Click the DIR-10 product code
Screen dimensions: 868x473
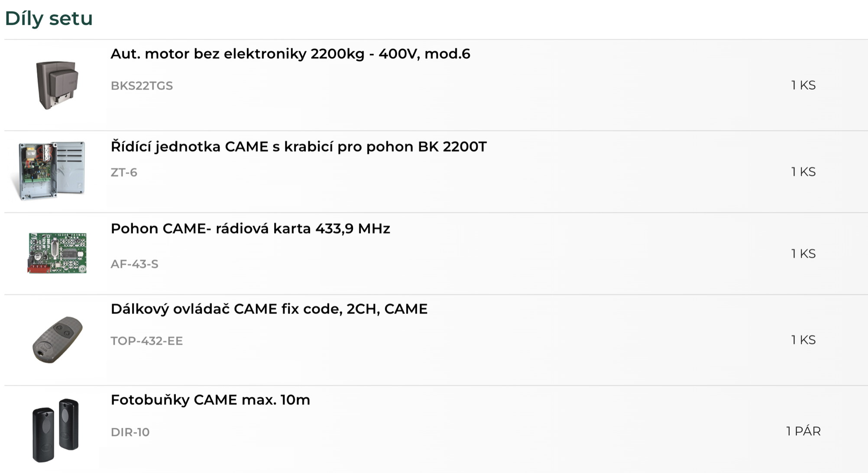click(130, 432)
